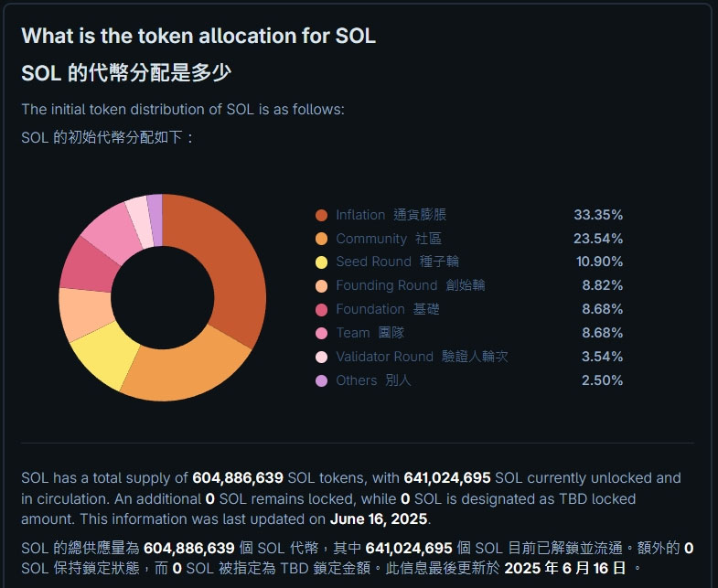This screenshot has width=718, height=588.
Task: Click the Others legend color dot
Action: (x=321, y=380)
